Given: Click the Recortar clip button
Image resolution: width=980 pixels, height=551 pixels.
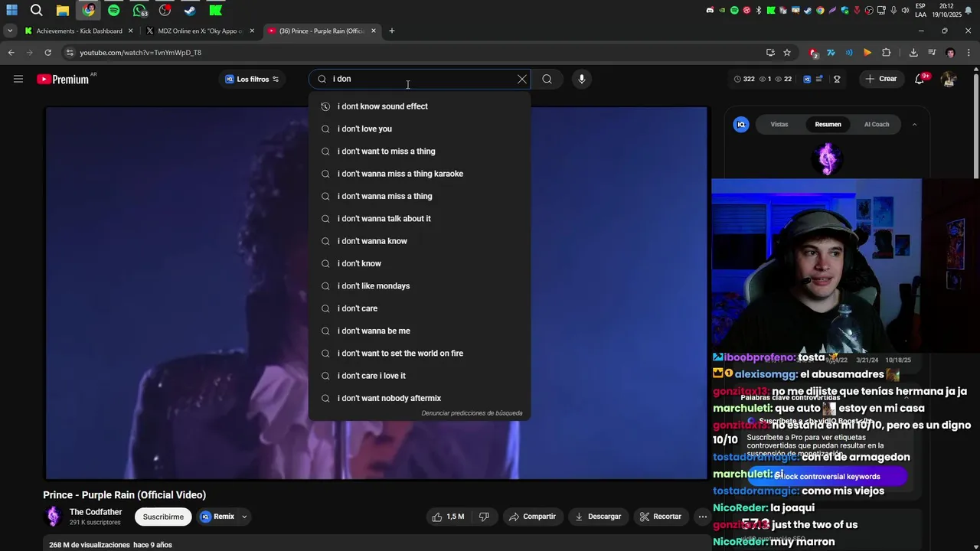Looking at the screenshot, I should click(660, 517).
